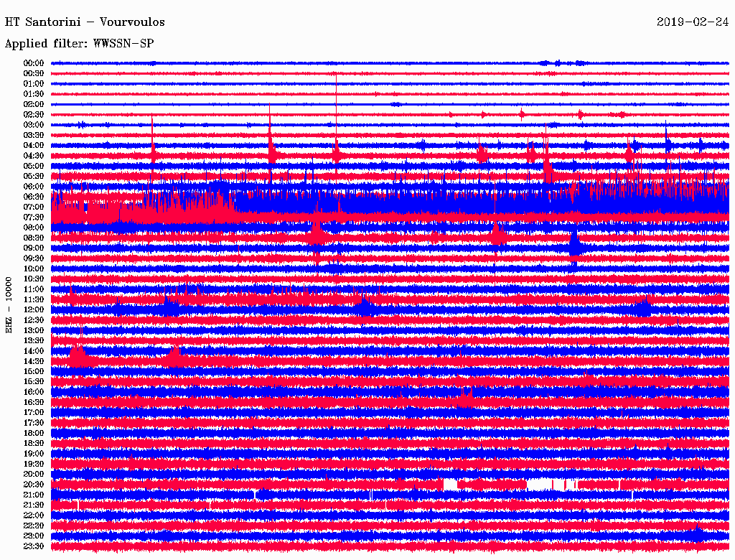This screenshot has height=560, width=735.
Task: Click the 22:00 time label
Action: point(33,515)
